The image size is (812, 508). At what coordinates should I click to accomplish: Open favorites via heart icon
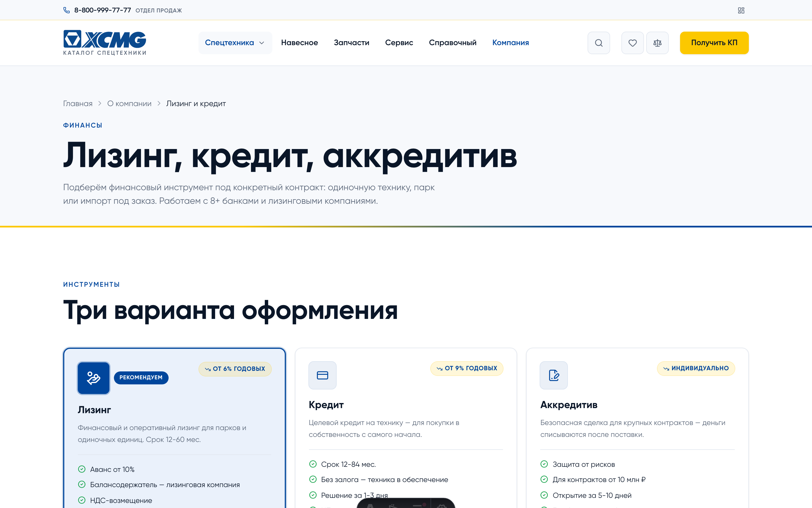632,43
